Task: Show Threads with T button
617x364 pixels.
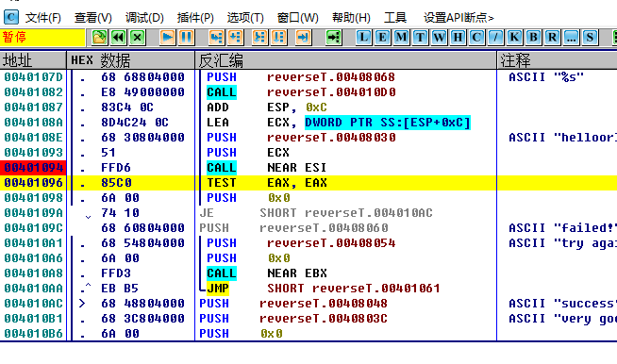Action: point(420,38)
